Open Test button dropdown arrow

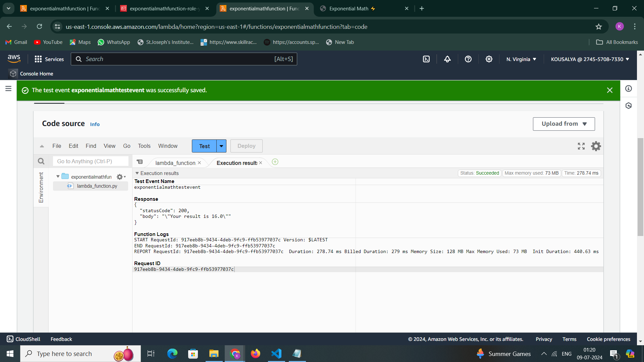click(221, 146)
